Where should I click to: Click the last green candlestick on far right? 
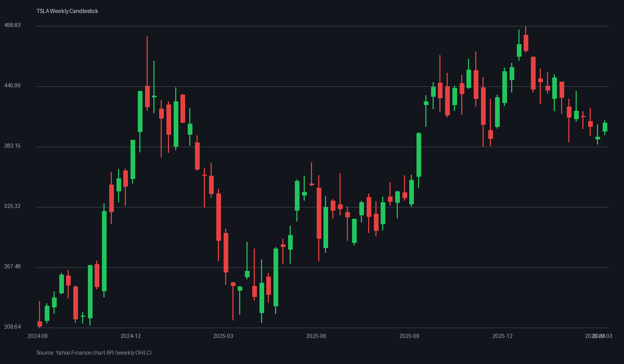606,126
